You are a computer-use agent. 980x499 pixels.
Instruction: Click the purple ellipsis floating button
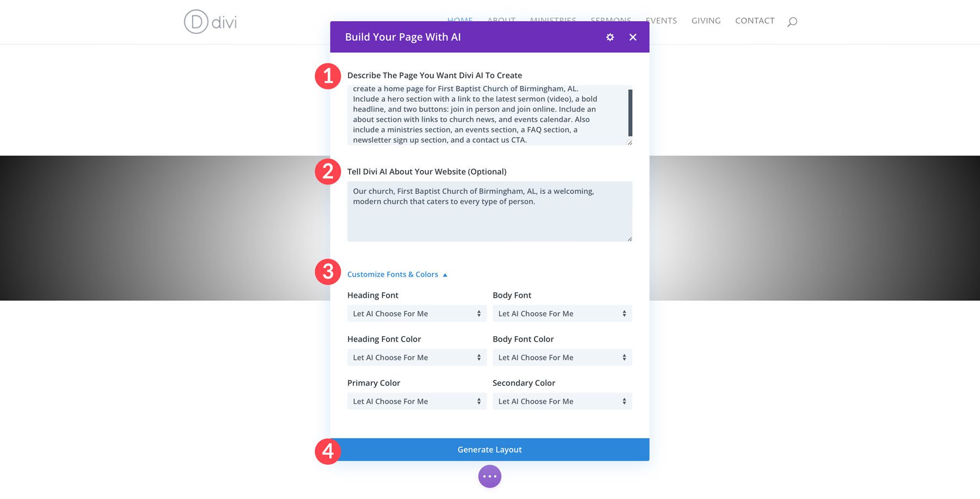click(x=489, y=476)
